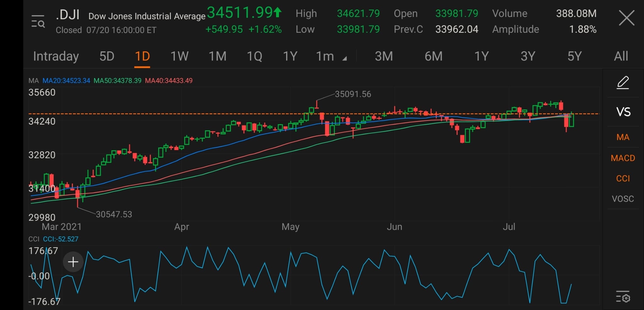Viewport: 644px width, 310px height.
Task: Toggle the MA indicator in sidebar
Action: tap(623, 137)
